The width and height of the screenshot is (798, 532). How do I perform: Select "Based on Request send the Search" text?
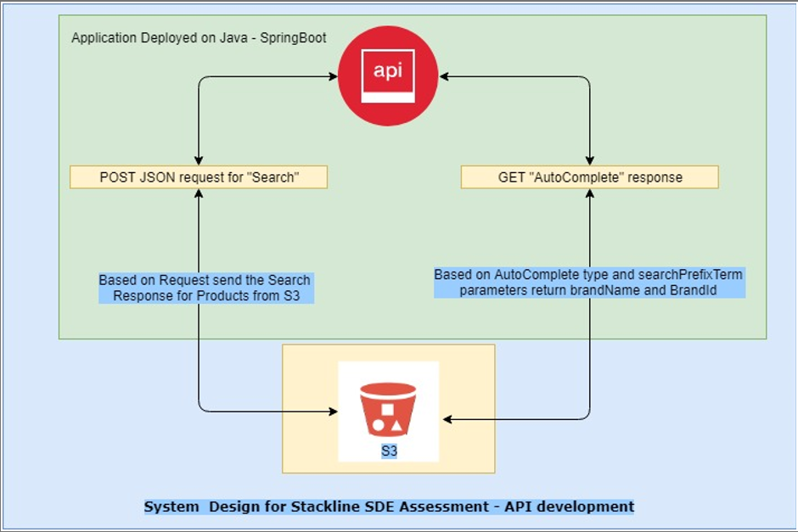(x=205, y=280)
